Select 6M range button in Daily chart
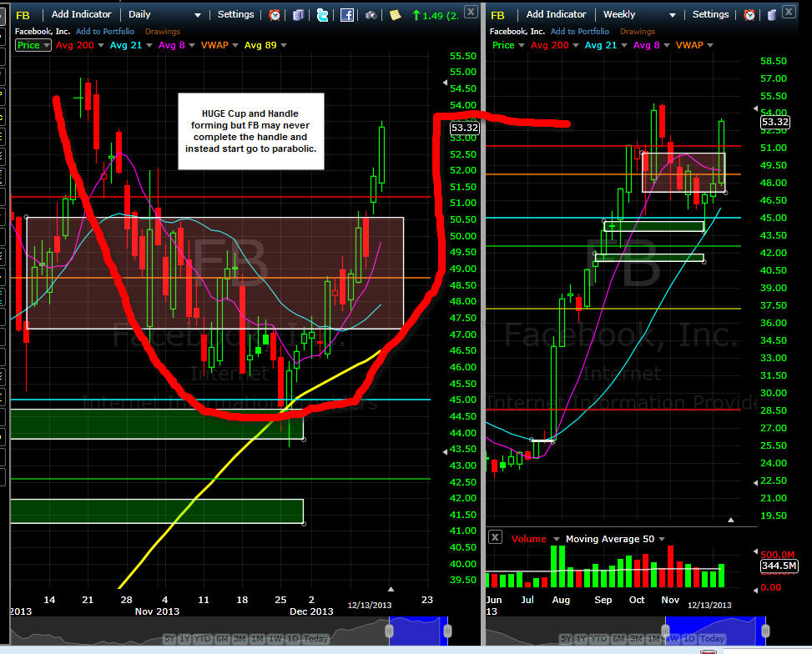The image size is (812, 654). tap(222, 638)
